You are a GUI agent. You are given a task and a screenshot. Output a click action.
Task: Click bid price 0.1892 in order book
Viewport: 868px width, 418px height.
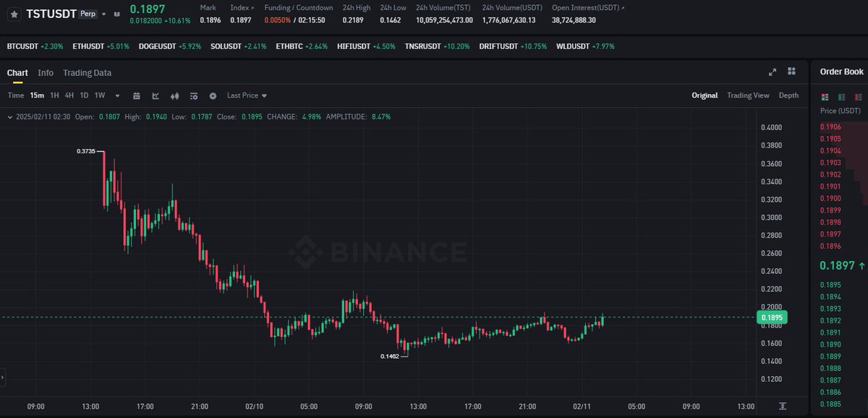click(830, 320)
